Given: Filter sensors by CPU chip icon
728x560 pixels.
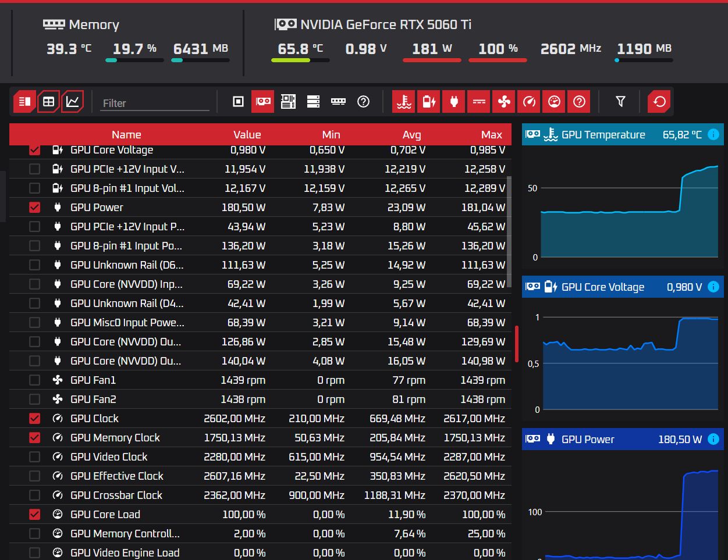Looking at the screenshot, I should 238,102.
